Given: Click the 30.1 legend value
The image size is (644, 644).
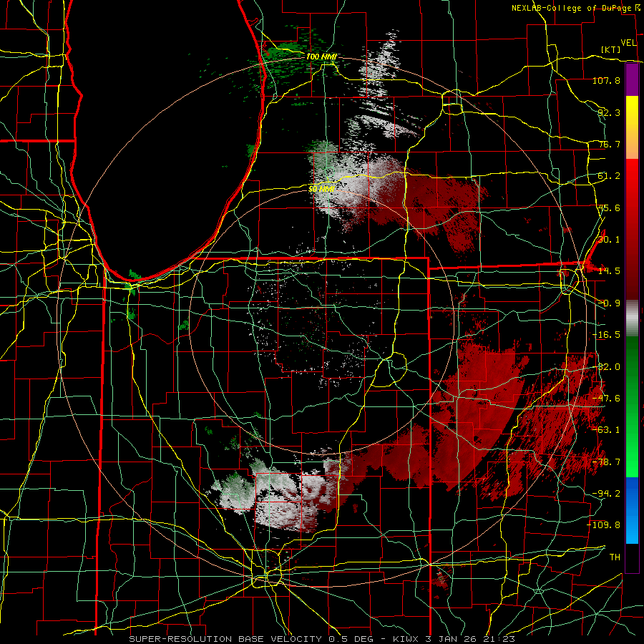Looking at the screenshot, I should [x=609, y=240].
